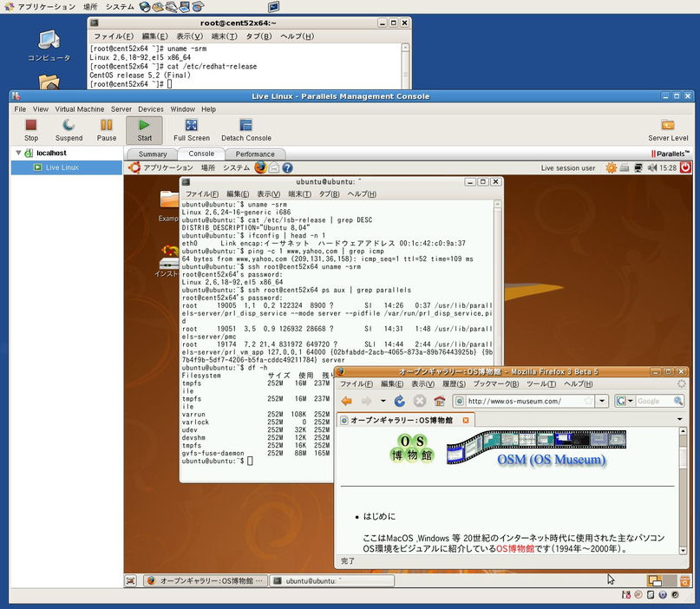Open File menu in Parallels console
The width and height of the screenshot is (700, 609).
pos(20,109)
